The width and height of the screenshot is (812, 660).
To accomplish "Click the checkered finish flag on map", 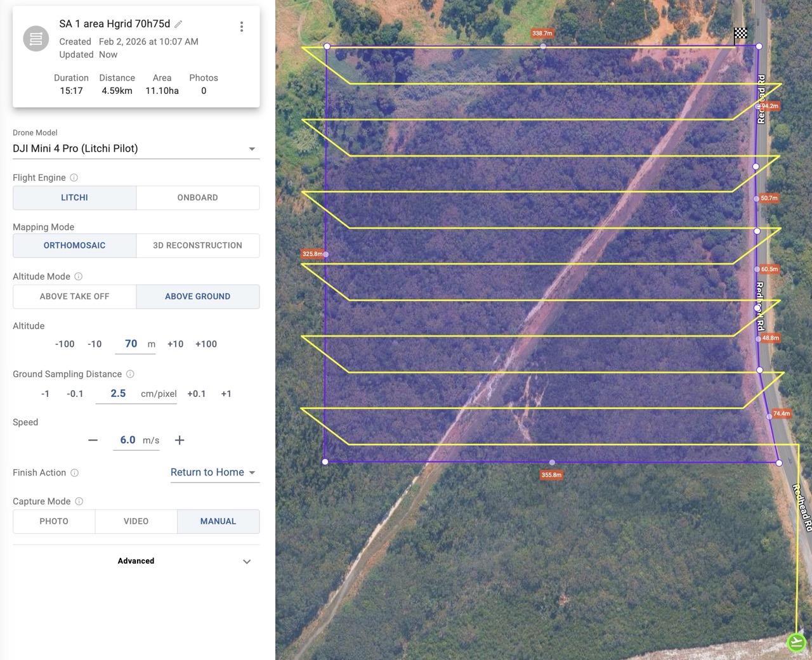I will click(x=740, y=34).
